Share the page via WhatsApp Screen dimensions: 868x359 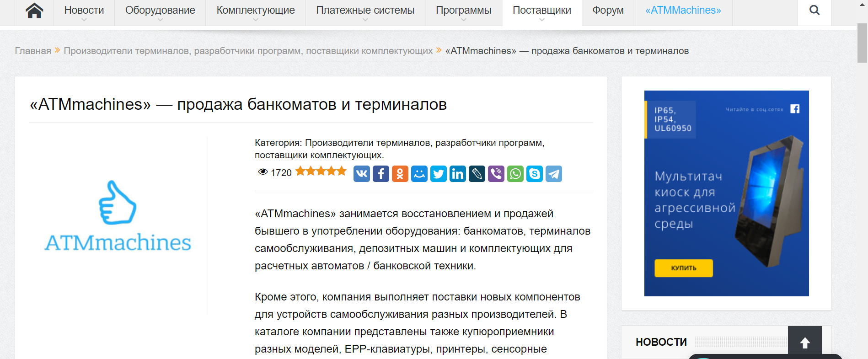(x=515, y=174)
